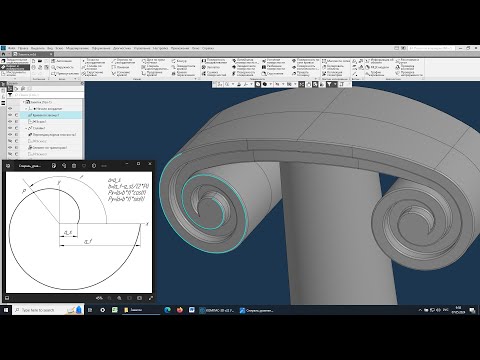Open the Диагностика menu
Image resolution: width=480 pixels, height=360 pixels.
click(x=122, y=48)
